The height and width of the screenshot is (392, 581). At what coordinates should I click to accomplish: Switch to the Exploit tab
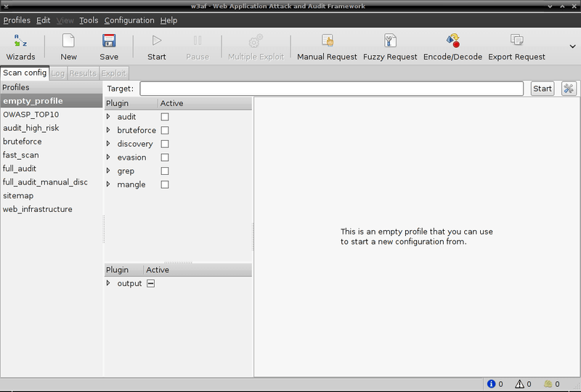point(113,73)
